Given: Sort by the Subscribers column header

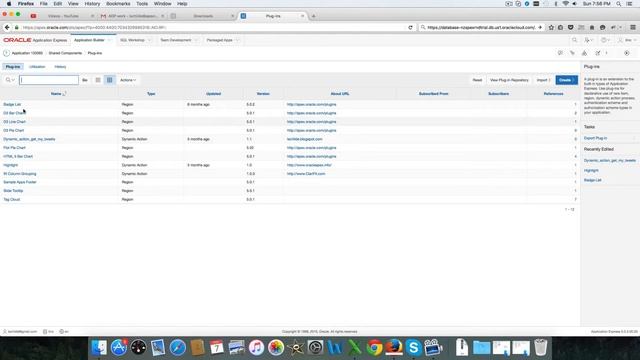Looking at the screenshot, I should (498, 94).
